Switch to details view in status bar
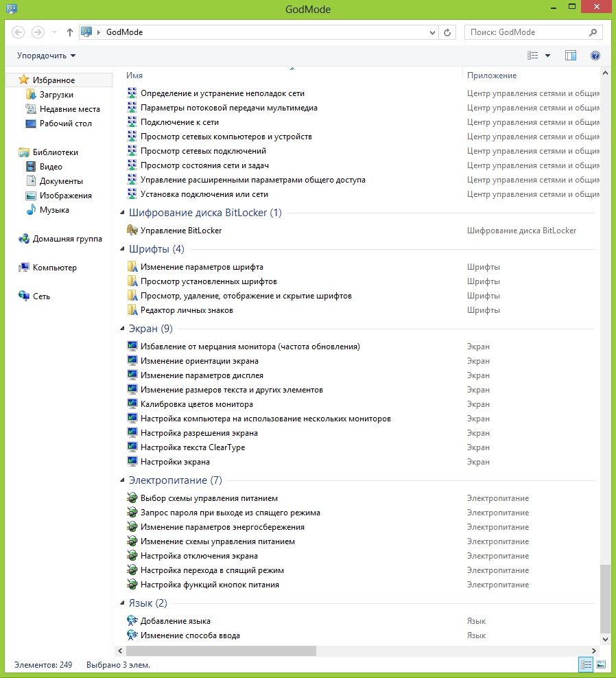The width and height of the screenshot is (616, 678). [586, 664]
